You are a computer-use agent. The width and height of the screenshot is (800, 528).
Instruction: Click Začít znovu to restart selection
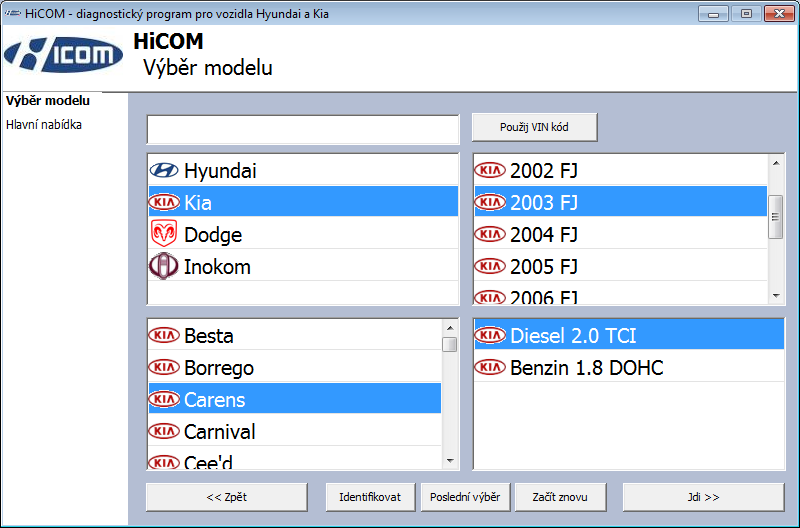[x=560, y=497]
